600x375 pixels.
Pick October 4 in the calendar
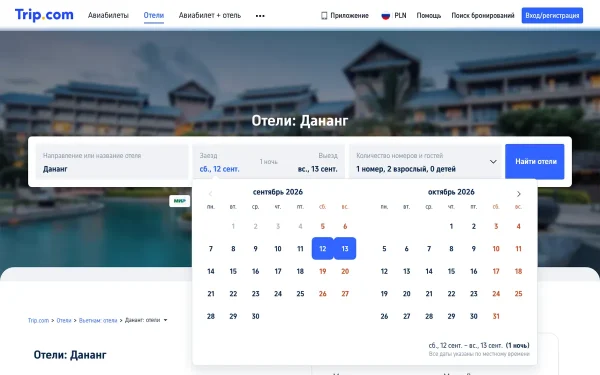click(518, 226)
